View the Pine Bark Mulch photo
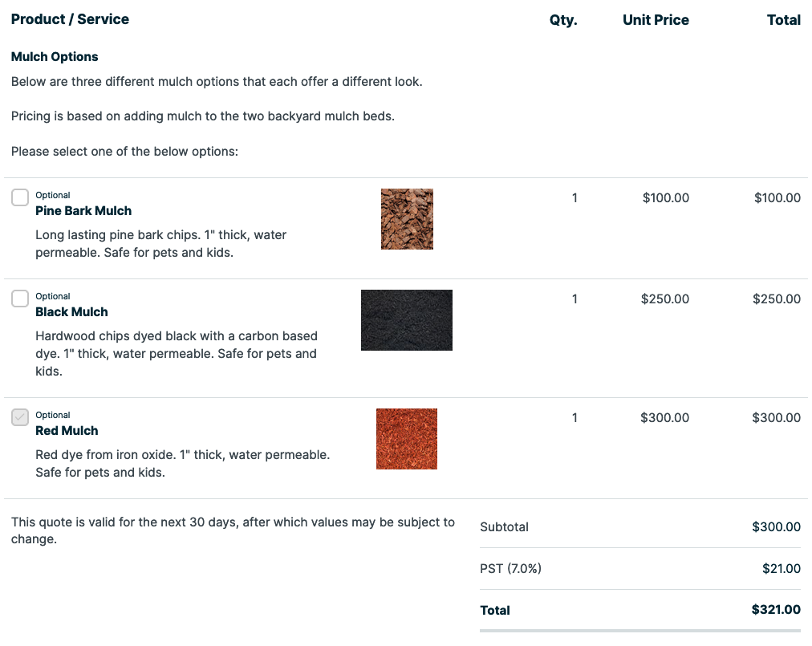 pyautogui.click(x=406, y=218)
